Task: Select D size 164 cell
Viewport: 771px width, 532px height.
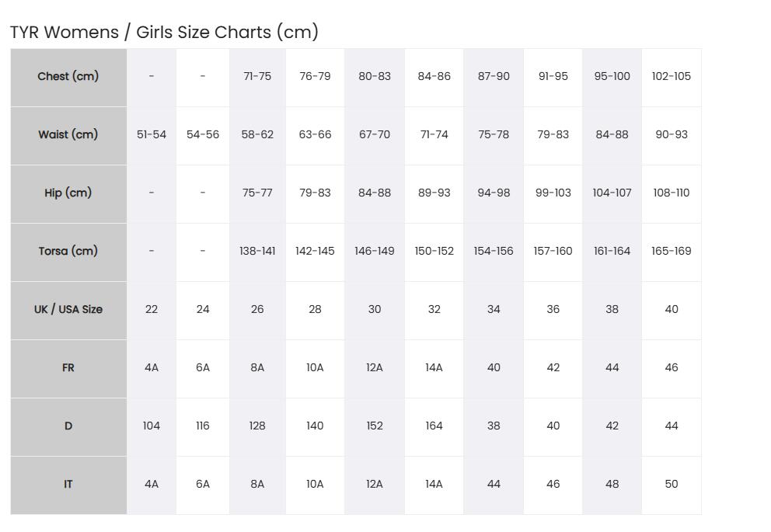Action: (434, 427)
